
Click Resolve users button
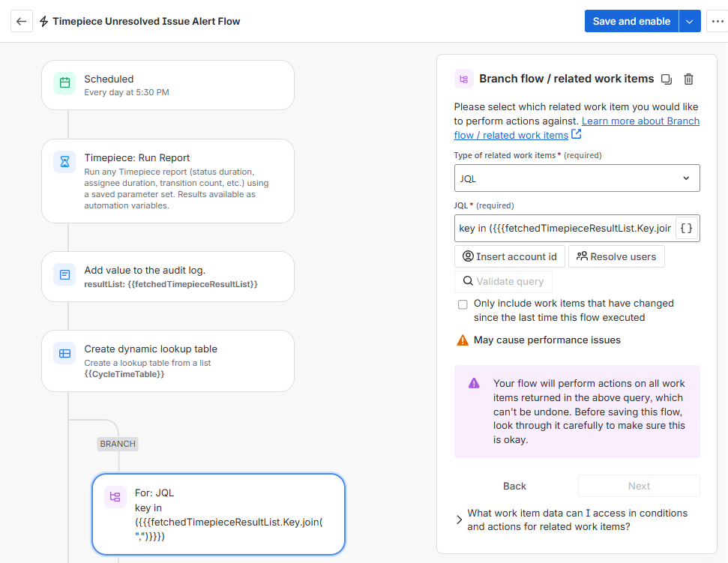pyautogui.click(x=616, y=256)
